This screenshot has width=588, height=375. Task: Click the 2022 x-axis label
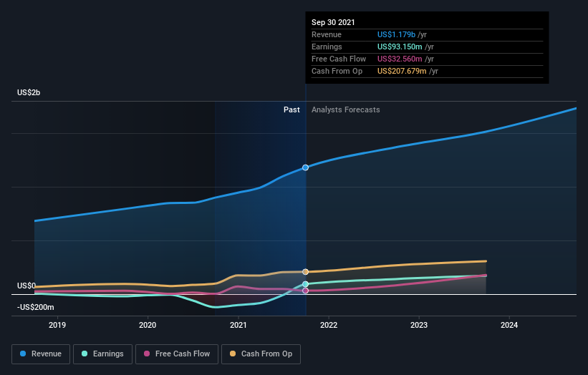pyautogui.click(x=329, y=325)
